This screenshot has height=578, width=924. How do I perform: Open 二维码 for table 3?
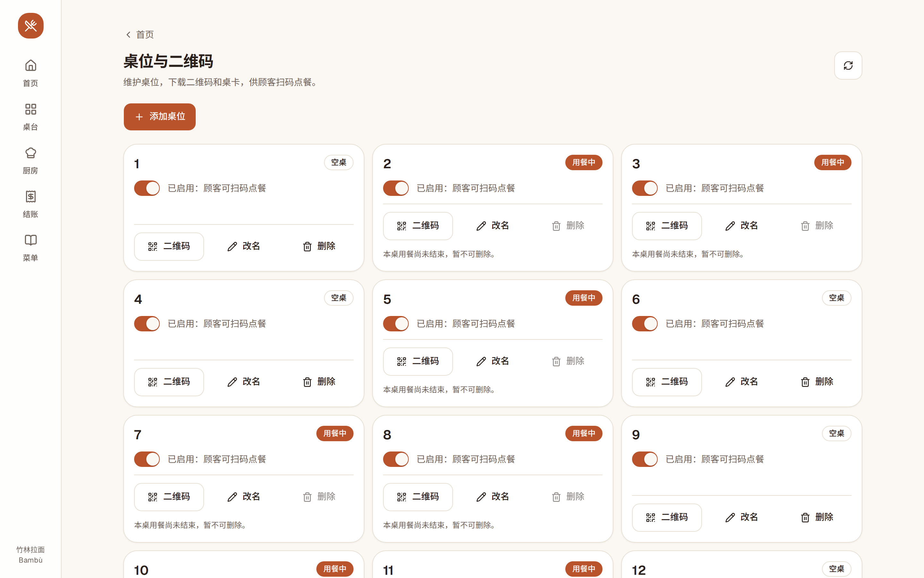tap(667, 226)
